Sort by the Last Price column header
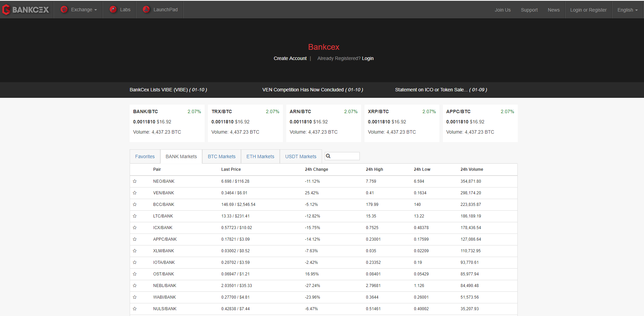 231,169
